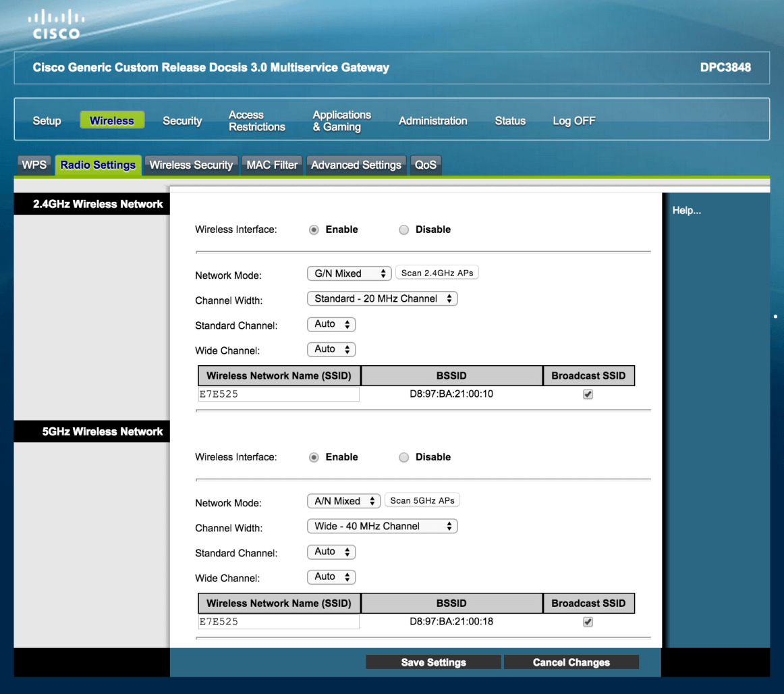784x694 pixels.
Task: Switch to the QoS tab
Action: [426, 165]
